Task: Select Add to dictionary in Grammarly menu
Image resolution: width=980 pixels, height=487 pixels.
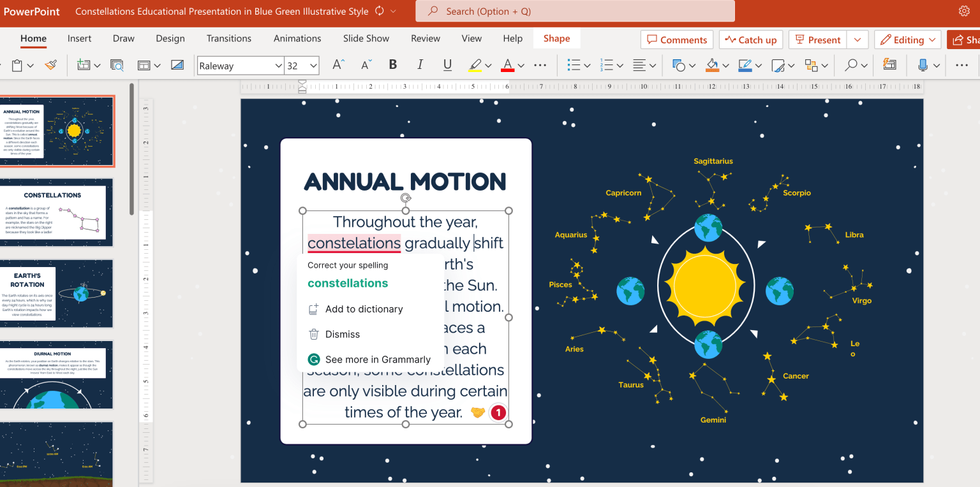Action: click(364, 309)
